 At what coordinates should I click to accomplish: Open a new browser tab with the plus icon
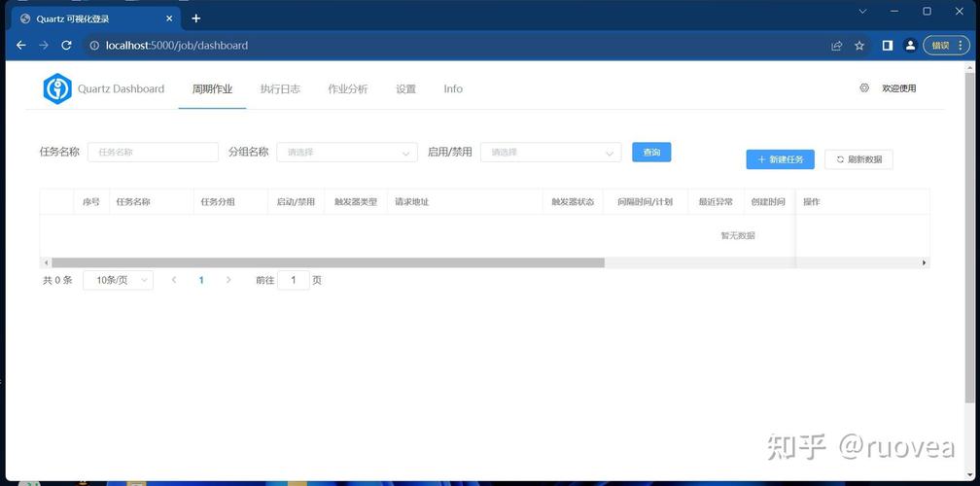pyautogui.click(x=195, y=18)
